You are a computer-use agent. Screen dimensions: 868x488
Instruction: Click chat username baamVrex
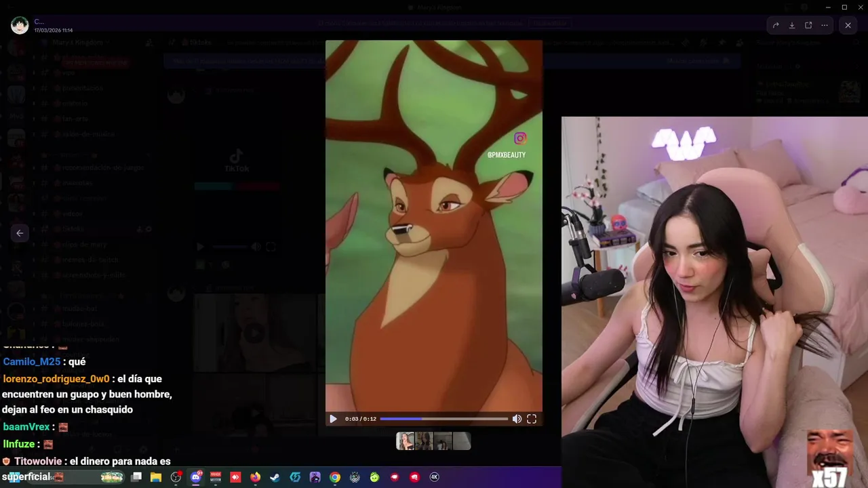click(x=26, y=427)
